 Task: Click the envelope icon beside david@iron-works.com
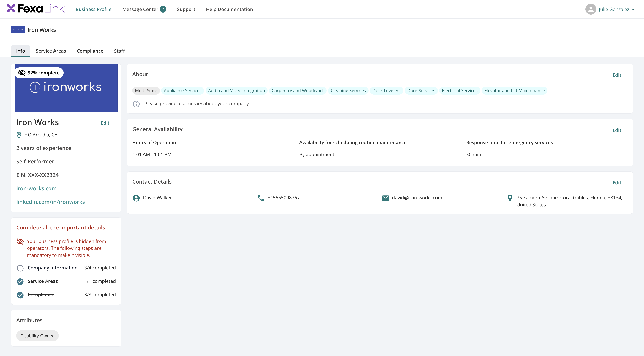click(x=385, y=198)
